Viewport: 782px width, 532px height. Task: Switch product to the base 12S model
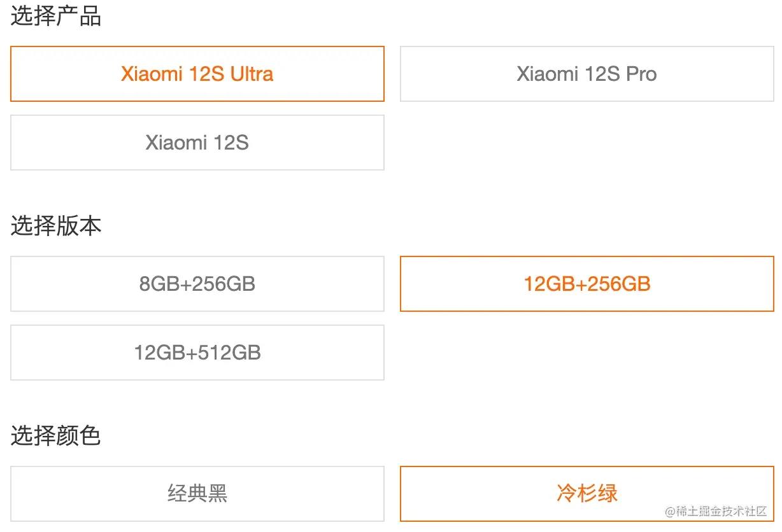tap(197, 143)
